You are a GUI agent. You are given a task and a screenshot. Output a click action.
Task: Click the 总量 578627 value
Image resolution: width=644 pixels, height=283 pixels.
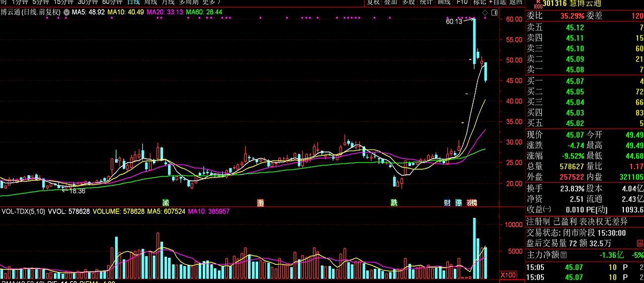tap(572, 166)
